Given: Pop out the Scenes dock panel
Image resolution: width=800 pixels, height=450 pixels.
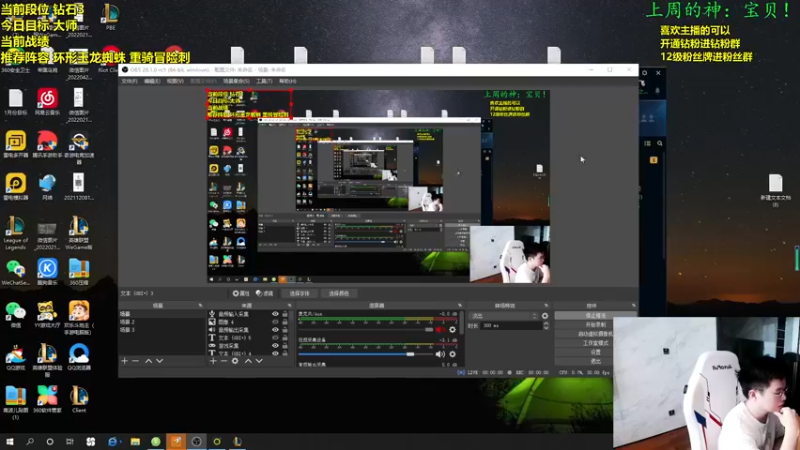Looking at the screenshot, I should coord(201,306).
